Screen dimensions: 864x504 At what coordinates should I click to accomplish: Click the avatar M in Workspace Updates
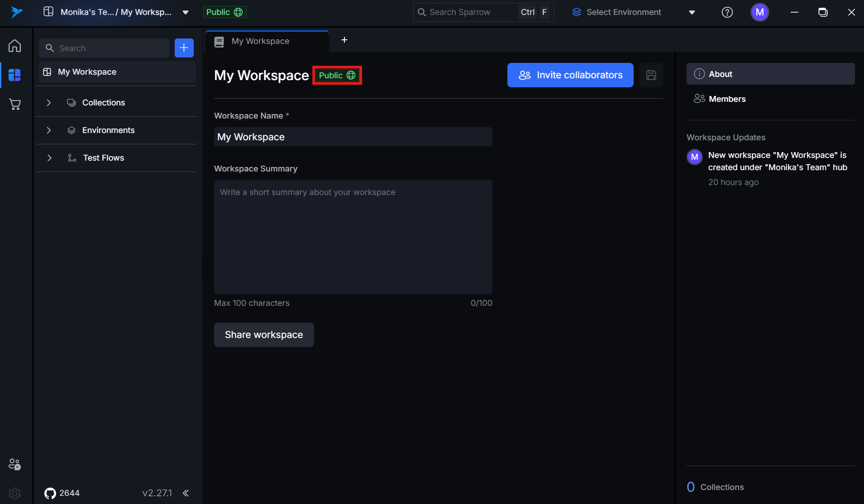click(695, 157)
